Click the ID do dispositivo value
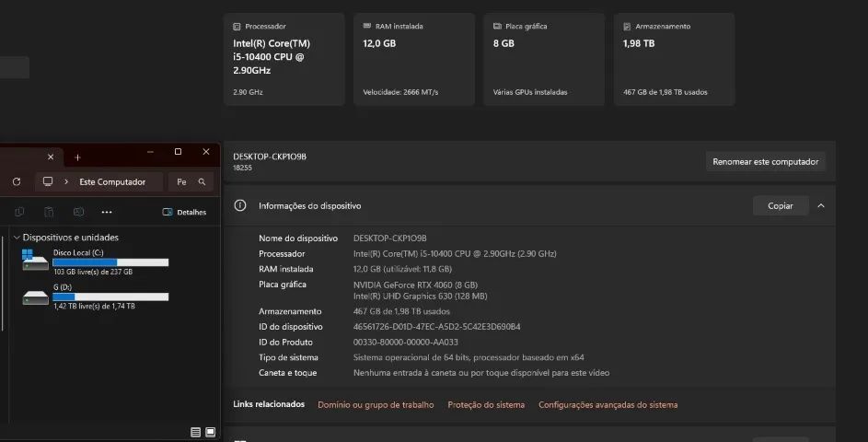The width and height of the screenshot is (868, 442). (437, 327)
